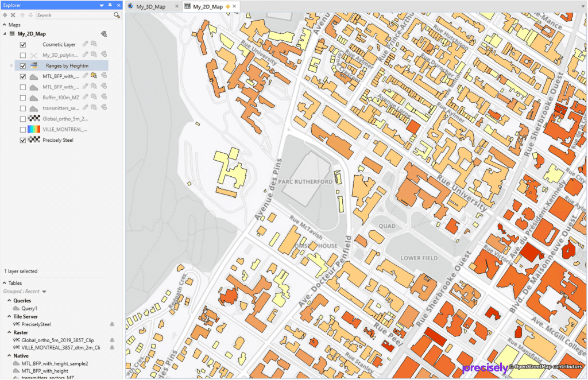
Task: Switch to the My_3D_Map tab
Action: (150, 6)
